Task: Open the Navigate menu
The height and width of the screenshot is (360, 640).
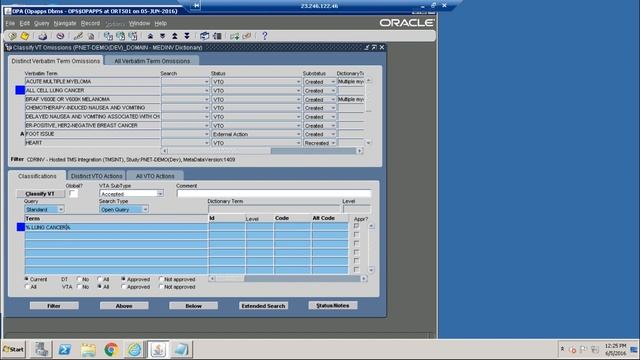Action: click(64, 24)
